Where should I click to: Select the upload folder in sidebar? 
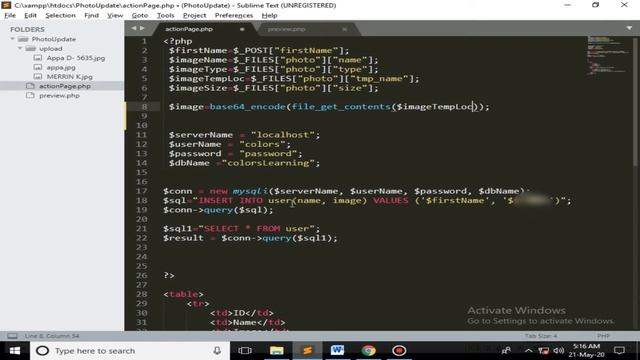click(51, 49)
